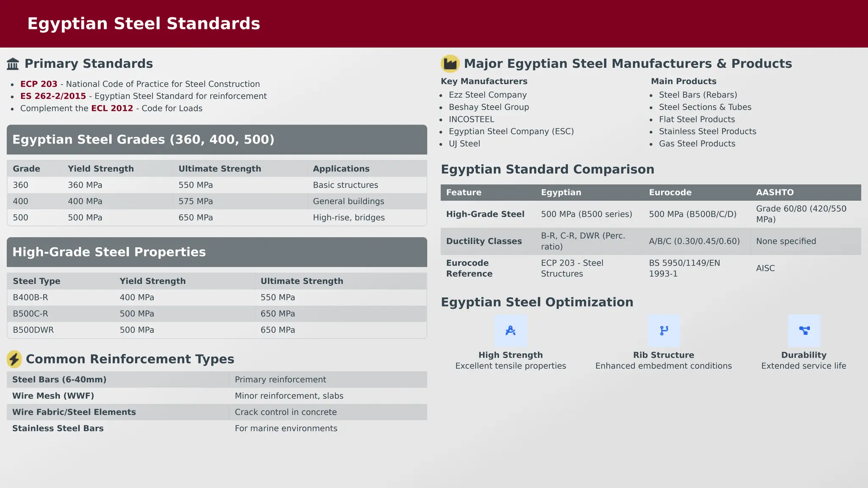Select Flat Steel Products item
868x488 pixels.
click(x=697, y=119)
